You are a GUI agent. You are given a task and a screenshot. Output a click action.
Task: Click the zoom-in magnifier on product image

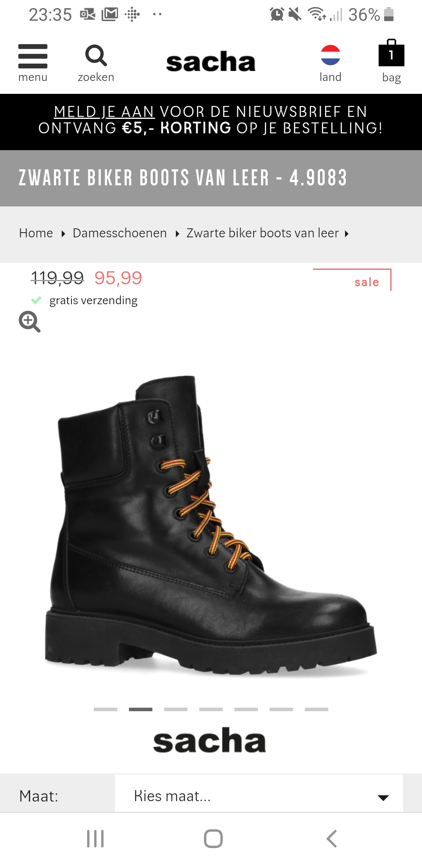[30, 322]
